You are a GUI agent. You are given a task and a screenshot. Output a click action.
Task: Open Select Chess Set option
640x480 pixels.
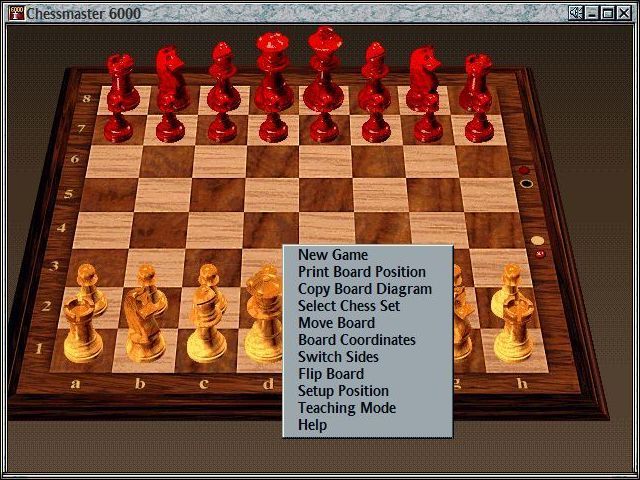[x=349, y=306]
